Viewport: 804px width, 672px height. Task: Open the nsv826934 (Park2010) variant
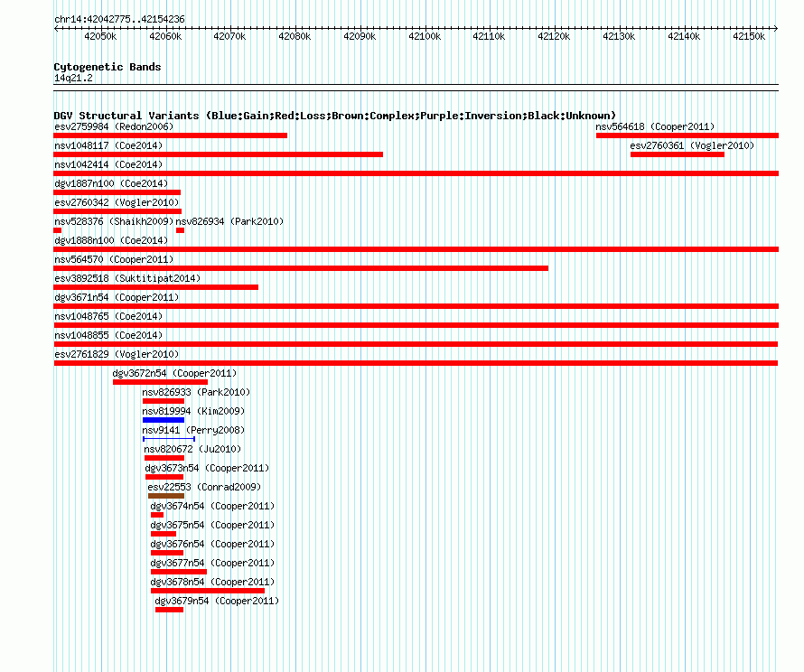click(x=229, y=221)
